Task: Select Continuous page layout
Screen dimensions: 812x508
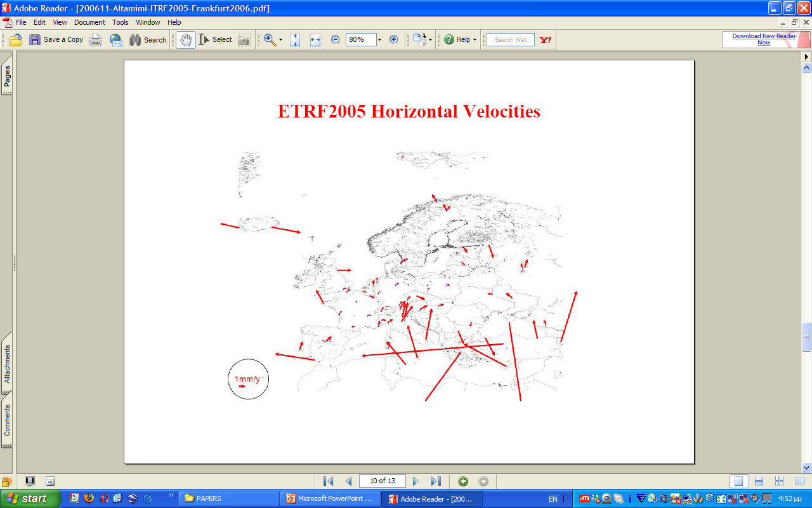Action: pyautogui.click(x=759, y=481)
